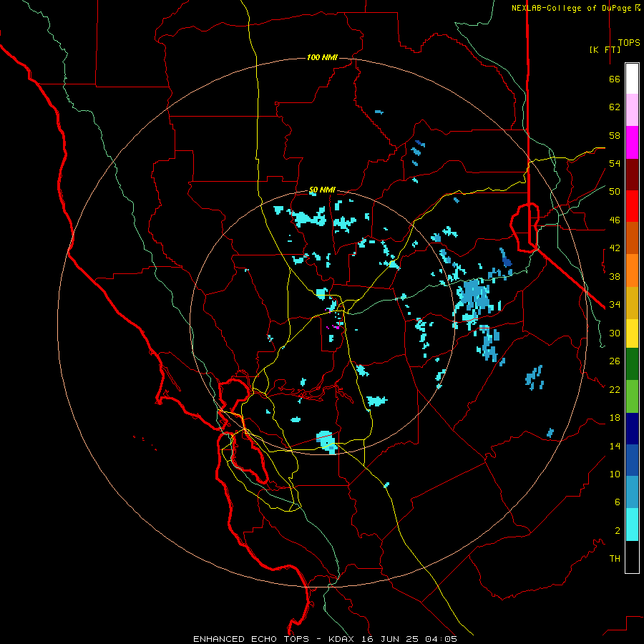Click the "18" scale label
This screenshot has width=644, height=644.
615,418
